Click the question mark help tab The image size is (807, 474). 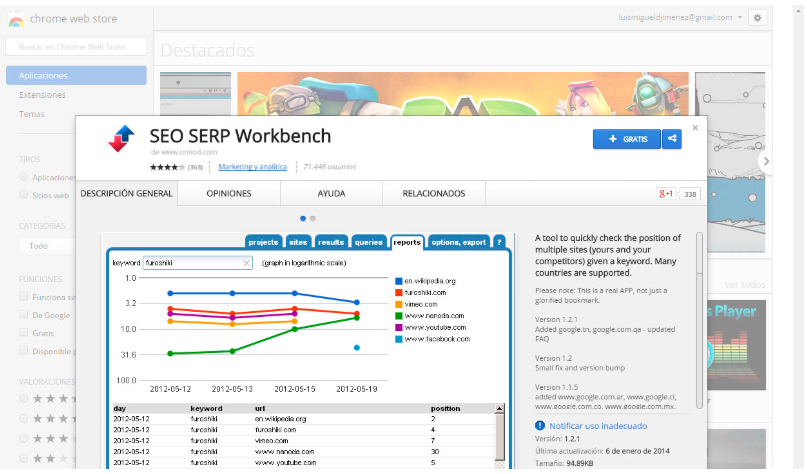(x=499, y=242)
